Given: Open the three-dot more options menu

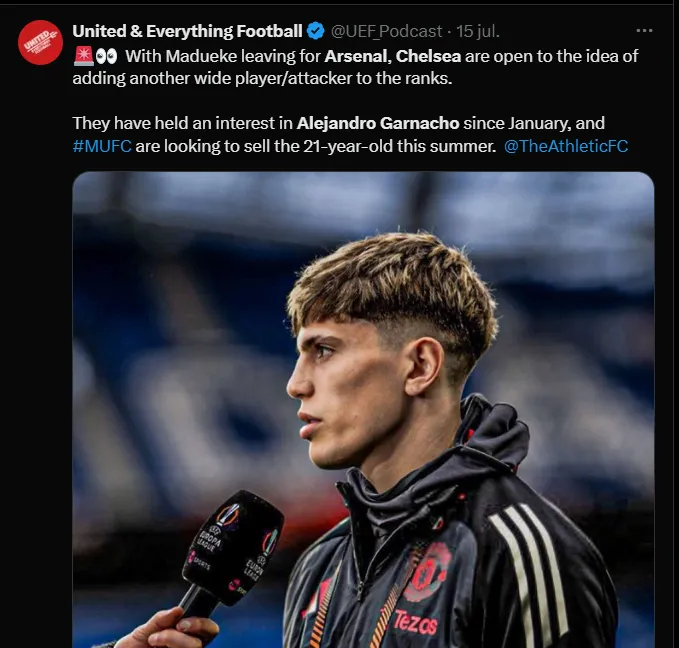Looking at the screenshot, I should [x=644, y=30].
